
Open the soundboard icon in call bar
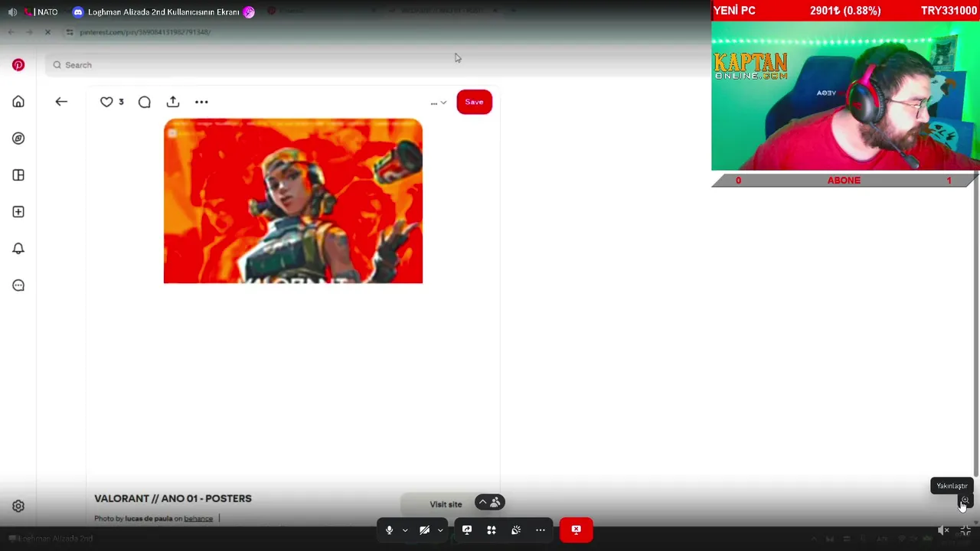[x=516, y=530]
